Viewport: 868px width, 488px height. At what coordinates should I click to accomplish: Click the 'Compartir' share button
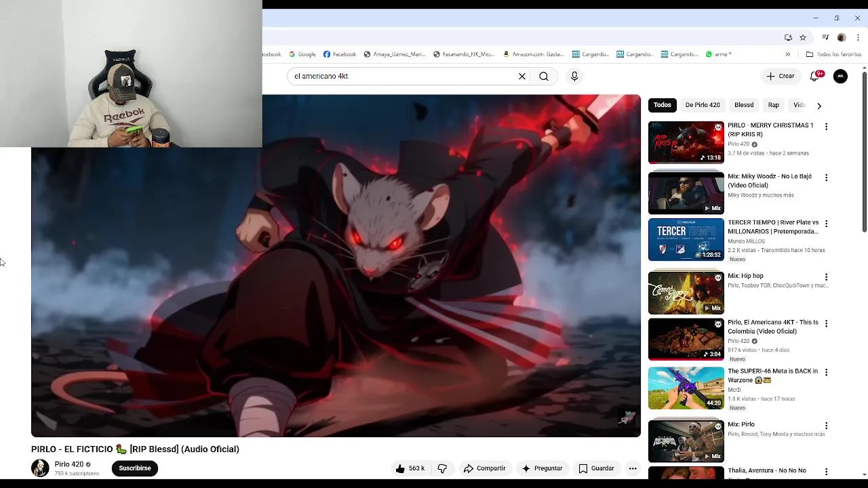tap(484, 468)
